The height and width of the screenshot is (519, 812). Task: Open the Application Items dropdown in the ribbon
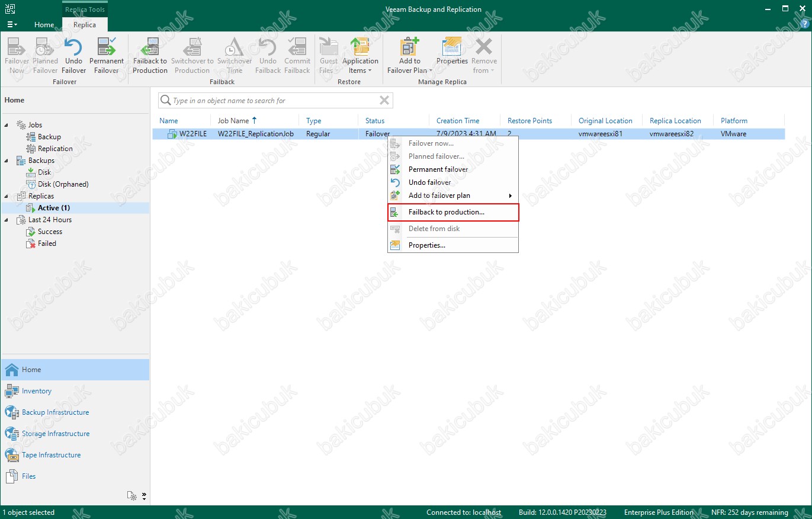coord(360,56)
